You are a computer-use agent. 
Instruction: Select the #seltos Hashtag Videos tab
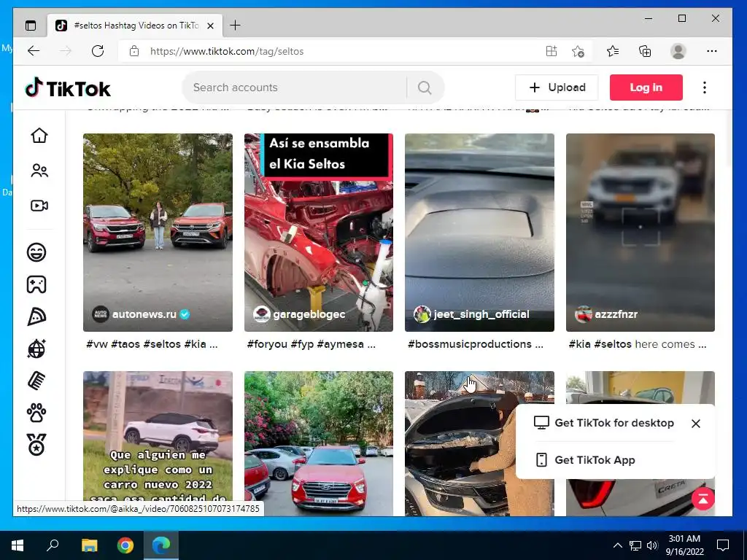pyautogui.click(x=135, y=26)
